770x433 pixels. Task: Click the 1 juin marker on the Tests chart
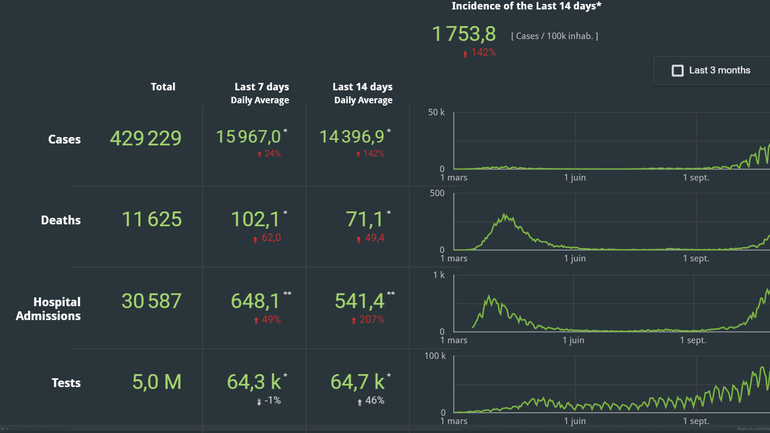[574, 422]
